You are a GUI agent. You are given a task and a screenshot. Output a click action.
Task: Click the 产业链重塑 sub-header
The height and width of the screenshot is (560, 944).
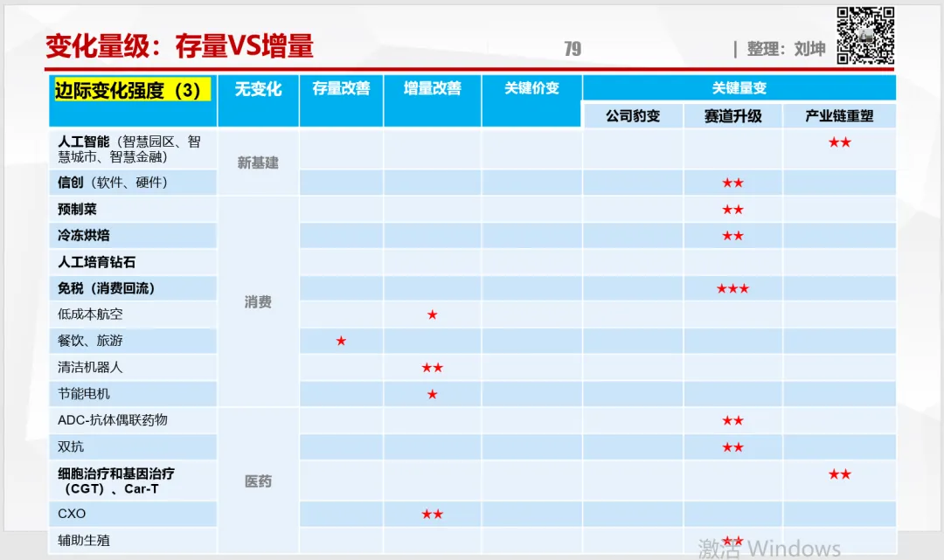point(838,116)
